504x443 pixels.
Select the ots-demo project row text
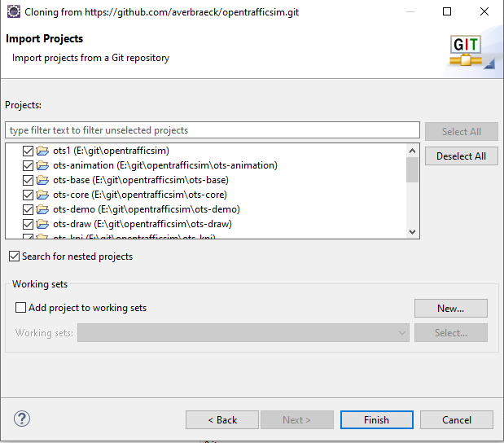pyautogui.click(x=147, y=209)
